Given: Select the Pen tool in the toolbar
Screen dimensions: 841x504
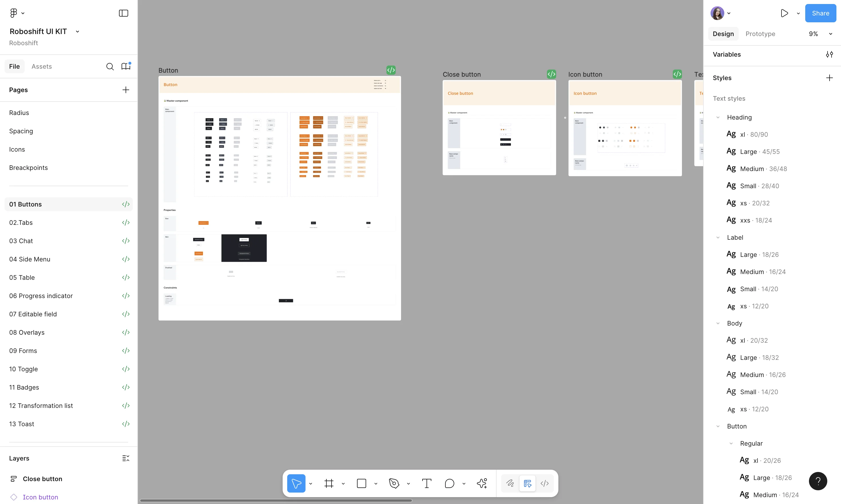Looking at the screenshot, I should pyautogui.click(x=393, y=483).
